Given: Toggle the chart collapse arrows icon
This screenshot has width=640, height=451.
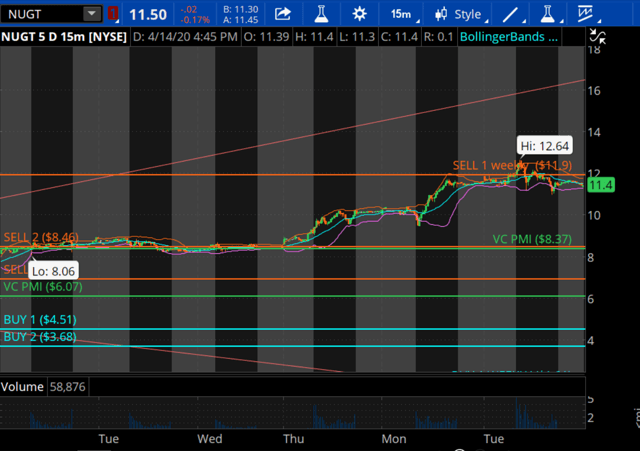Looking at the screenshot, I should (598, 36).
